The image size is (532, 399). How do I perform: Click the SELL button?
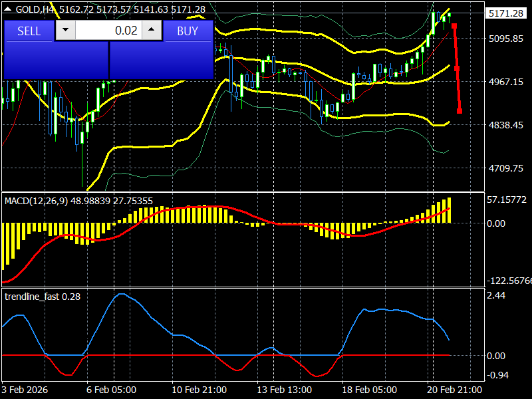29,31
